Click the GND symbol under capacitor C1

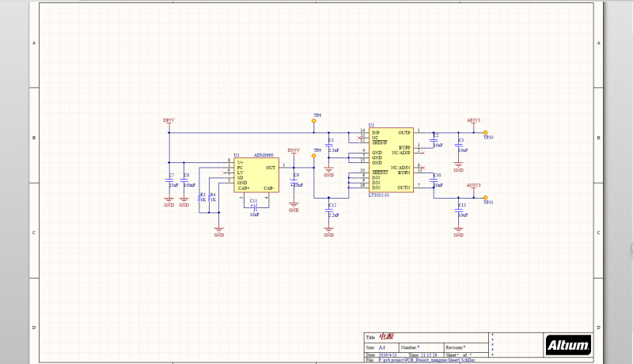click(x=328, y=173)
